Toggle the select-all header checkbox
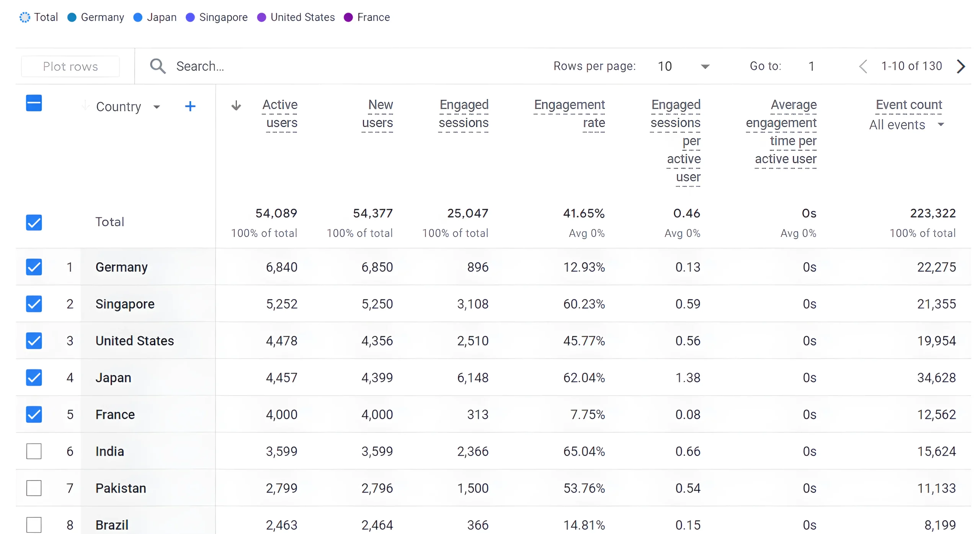 [x=34, y=103]
